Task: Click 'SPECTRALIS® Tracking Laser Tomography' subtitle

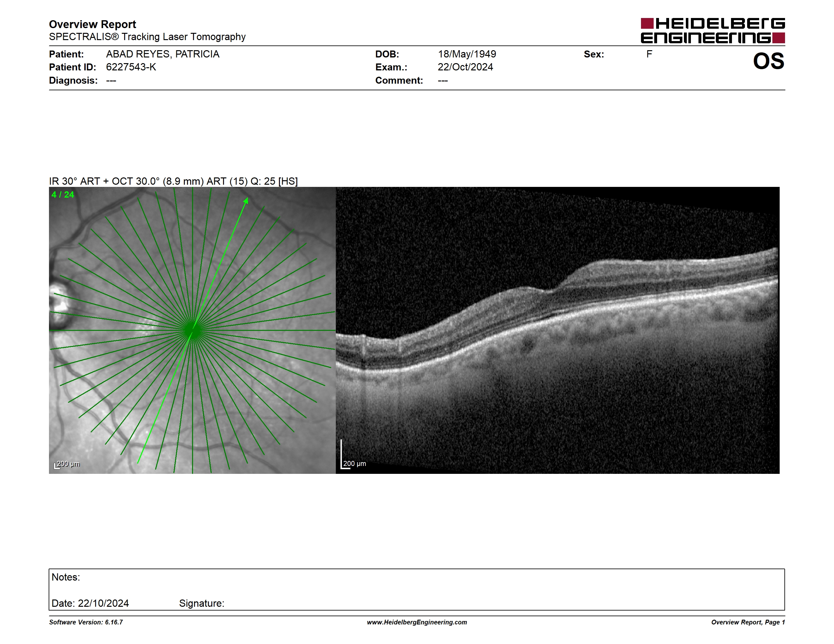Action: tap(147, 37)
